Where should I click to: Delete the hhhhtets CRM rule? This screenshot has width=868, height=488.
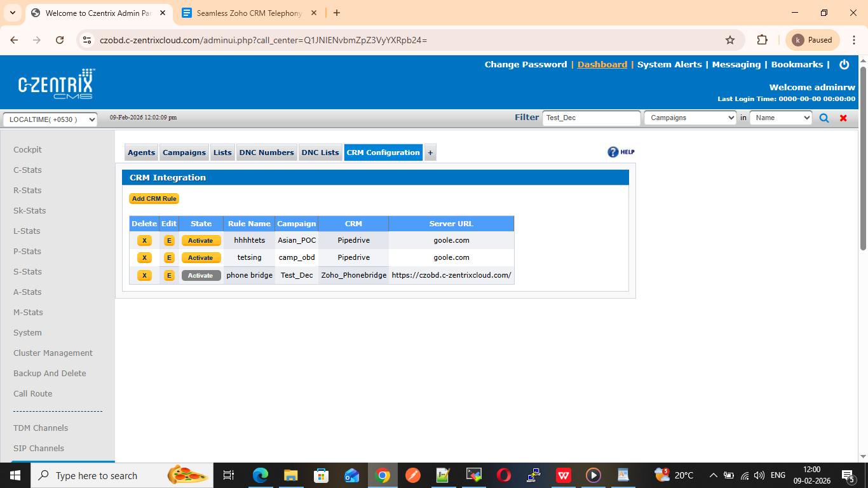click(x=144, y=240)
